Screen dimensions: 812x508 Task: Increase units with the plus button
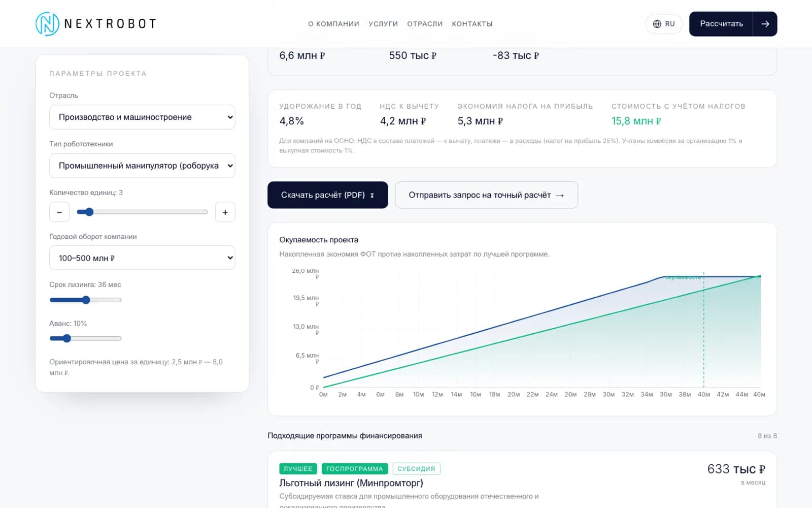pos(225,212)
